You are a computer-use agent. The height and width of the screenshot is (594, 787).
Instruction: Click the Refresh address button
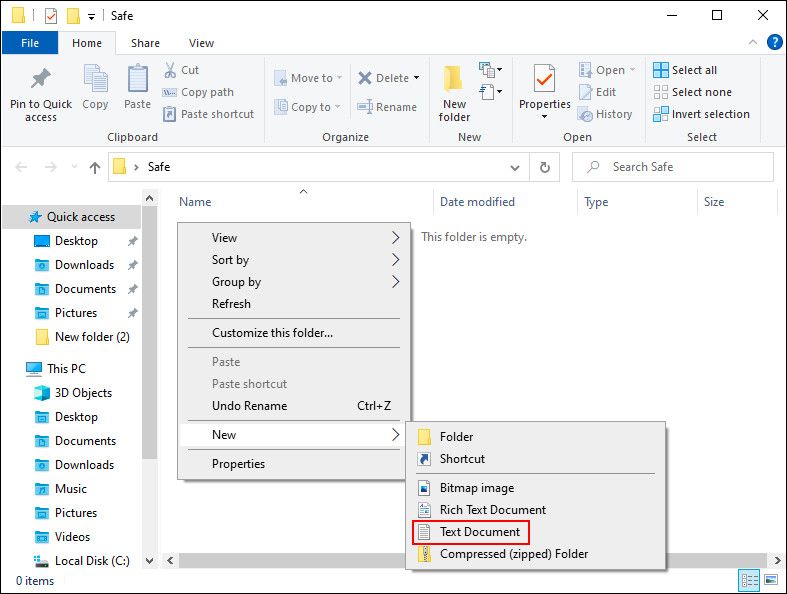[545, 167]
